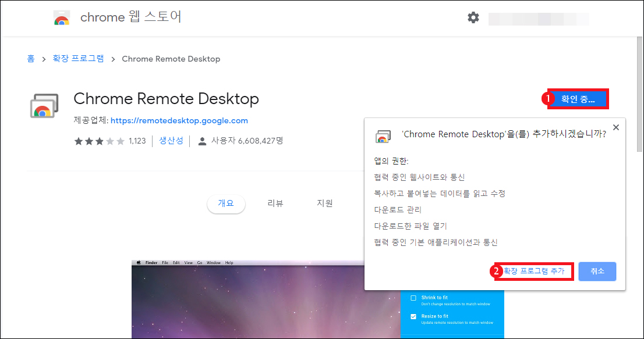
Task: Switch to the 지원 tab
Action: pyautogui.click(x=324, y=204)
